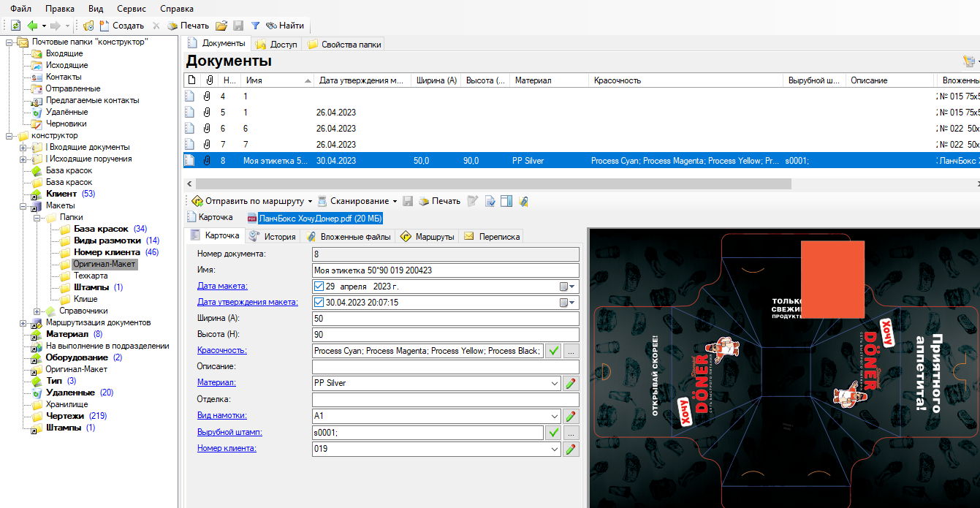Sort documents by the Материал column

click(549, 80)
